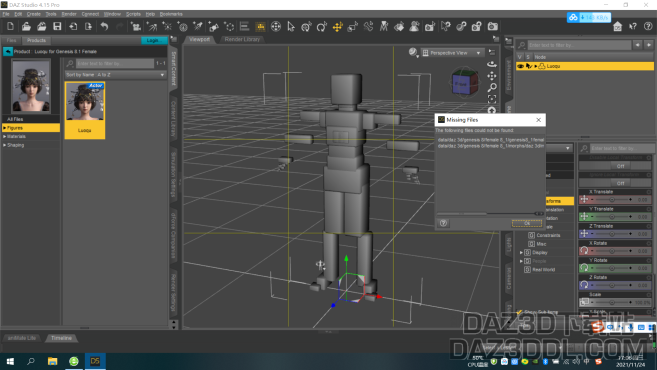Toggle selectable icon for Luoqu node
This screenshot has height=370, width=657.
point(528,66)
